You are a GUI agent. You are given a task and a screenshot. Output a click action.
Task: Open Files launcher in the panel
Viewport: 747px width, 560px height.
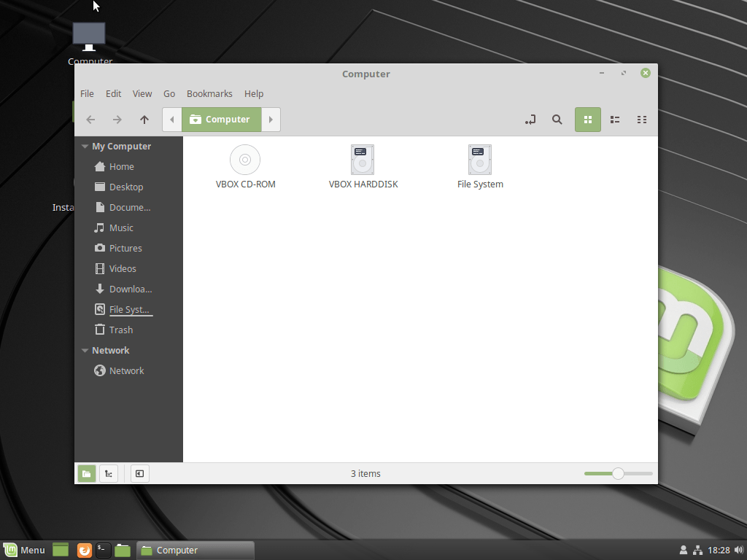click(123, 551)
